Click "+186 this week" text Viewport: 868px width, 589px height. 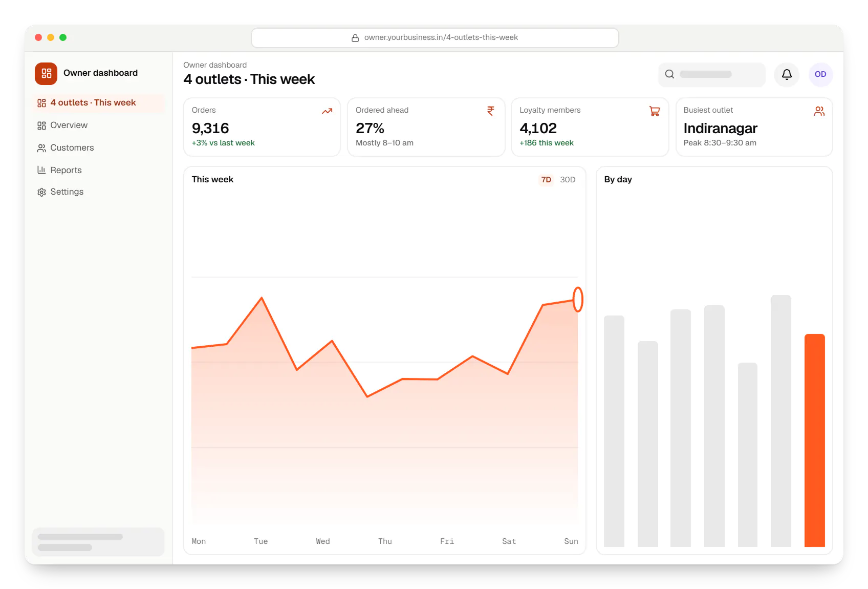(x=547, y=143)
